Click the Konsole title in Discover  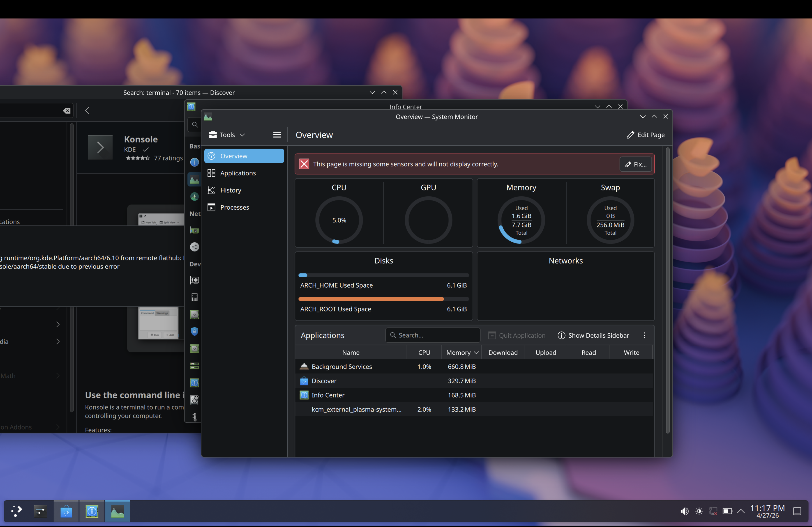(x=141, y=139)
